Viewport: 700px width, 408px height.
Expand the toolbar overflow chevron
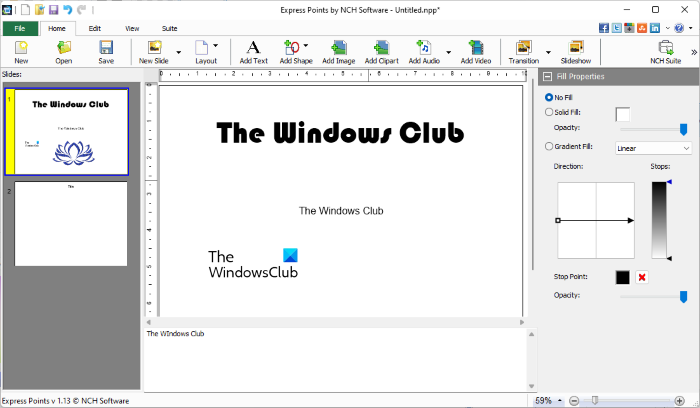point(694,52)
